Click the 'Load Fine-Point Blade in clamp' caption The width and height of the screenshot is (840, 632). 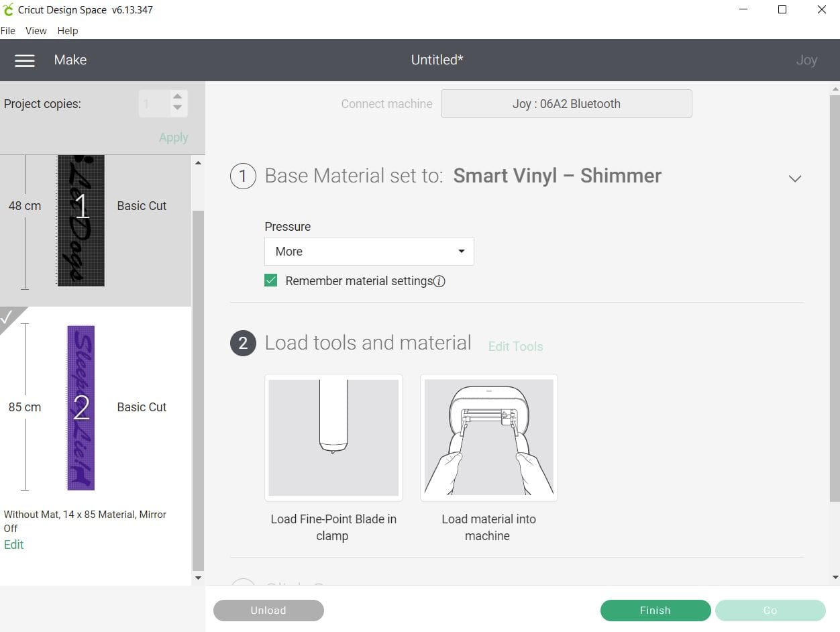click(333, 527)
